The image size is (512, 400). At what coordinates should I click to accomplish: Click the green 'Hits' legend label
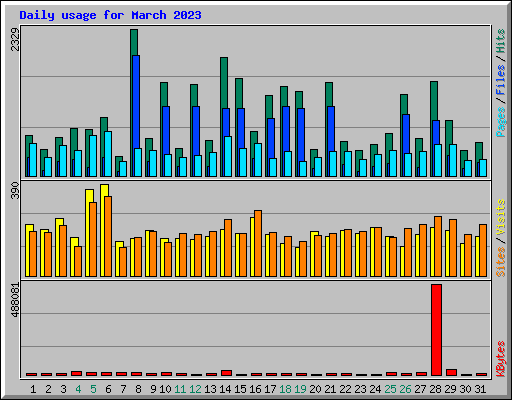(x=501, y=41)
